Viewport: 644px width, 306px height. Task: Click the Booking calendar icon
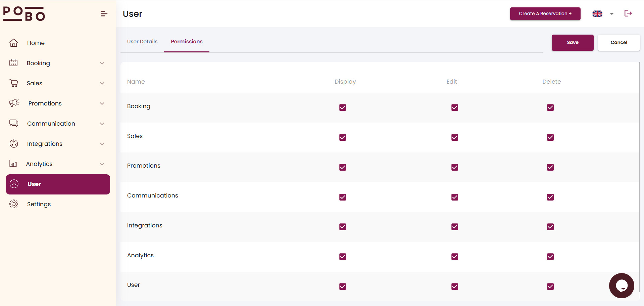click(x=13, y=63)
